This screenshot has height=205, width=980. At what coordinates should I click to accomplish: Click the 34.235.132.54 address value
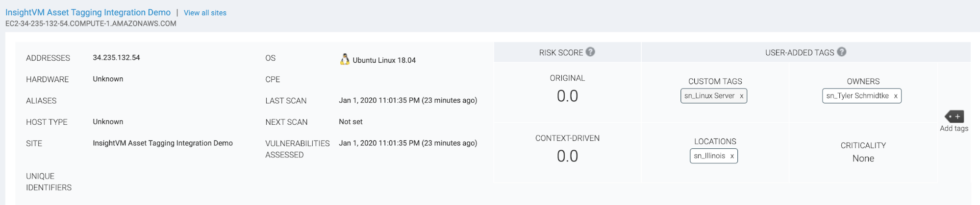(x=116, y=58)
